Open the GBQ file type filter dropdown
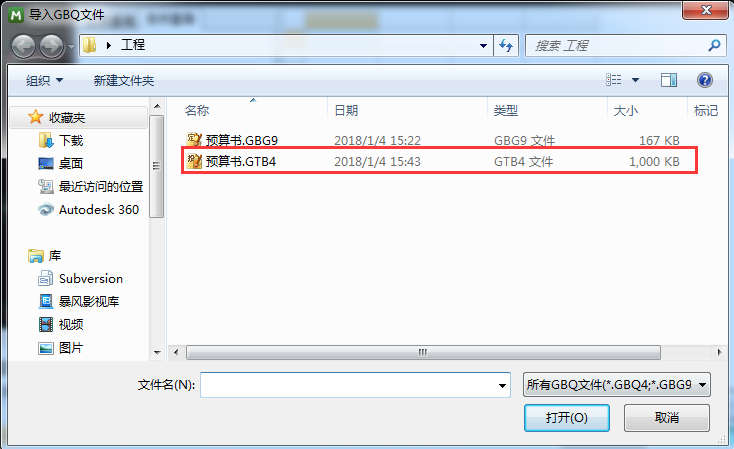The height and width of the screenshot is (449, 734). (617, 384)
